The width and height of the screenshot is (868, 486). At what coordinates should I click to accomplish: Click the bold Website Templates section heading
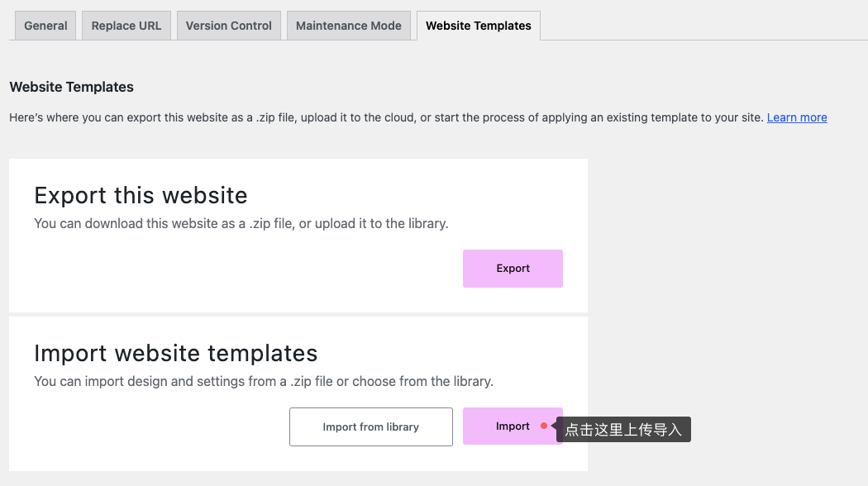point(71,87)
